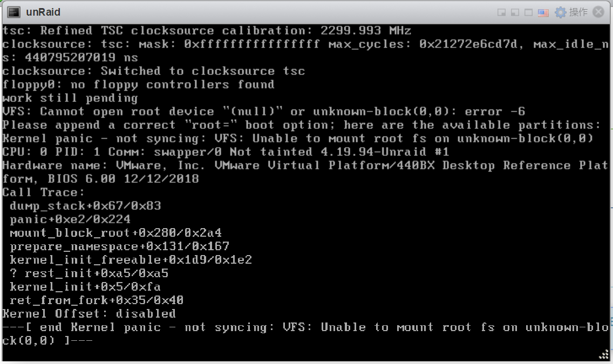Click the "ret_from_fork+0x35/0x40" trace entry
Screen dimensions: 613x364
pyautogui.click(x=97, y=300)
